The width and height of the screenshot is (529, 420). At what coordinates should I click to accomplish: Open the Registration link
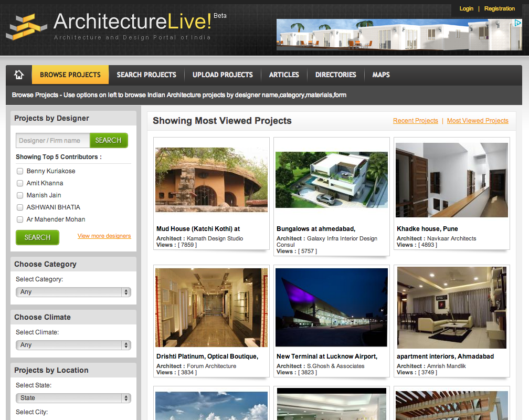(x=499, y=8)
